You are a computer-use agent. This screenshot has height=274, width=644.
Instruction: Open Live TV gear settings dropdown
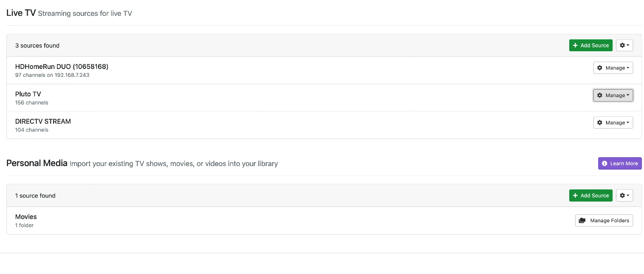click(x=624, y=45)
